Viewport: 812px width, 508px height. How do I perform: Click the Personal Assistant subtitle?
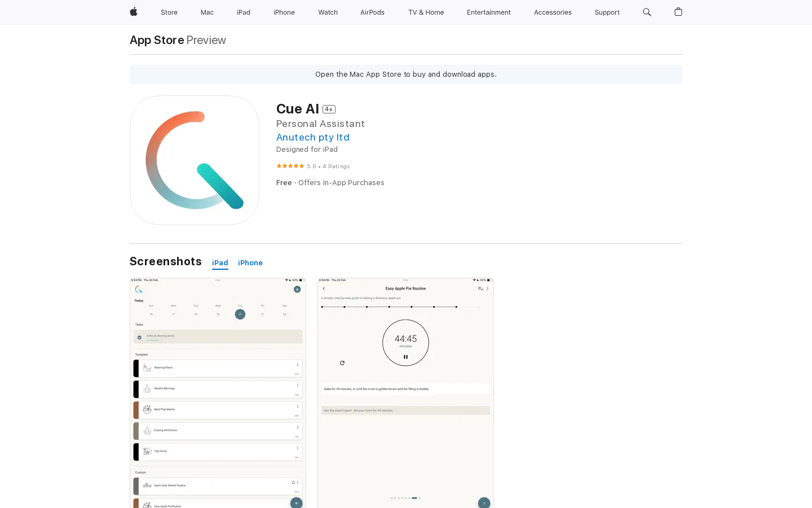click(320, 124)
